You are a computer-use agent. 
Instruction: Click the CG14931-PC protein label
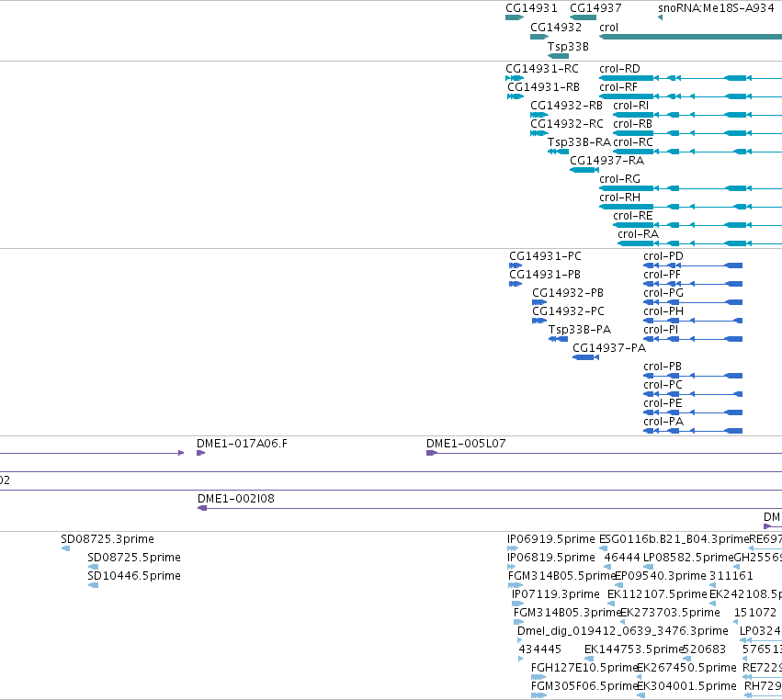click(545, 256)
